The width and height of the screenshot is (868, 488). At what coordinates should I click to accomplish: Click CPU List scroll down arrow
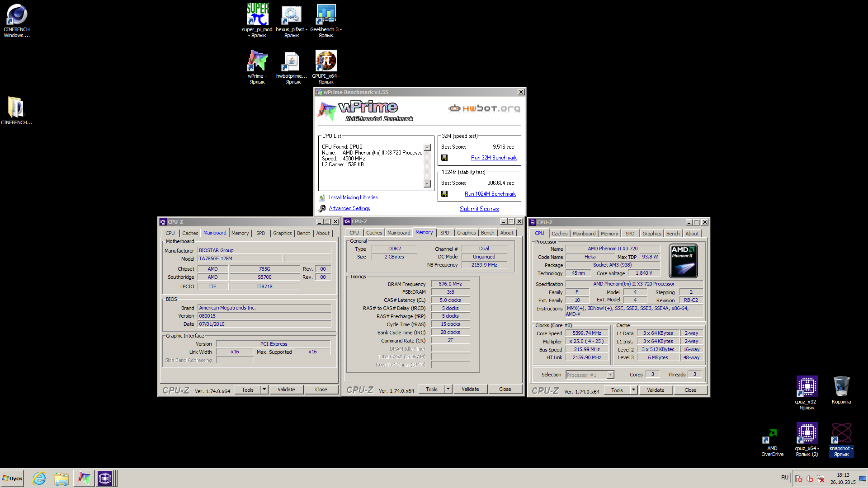[427, 184]
